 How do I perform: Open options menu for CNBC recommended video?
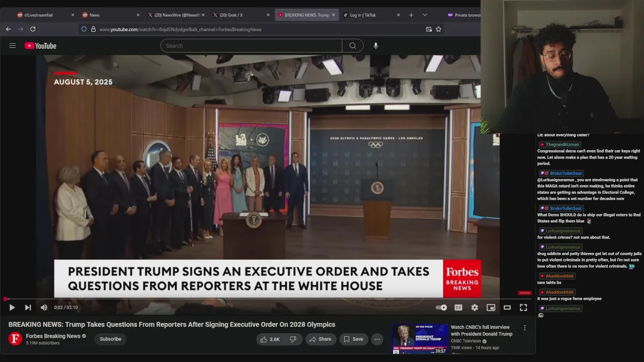525,328
